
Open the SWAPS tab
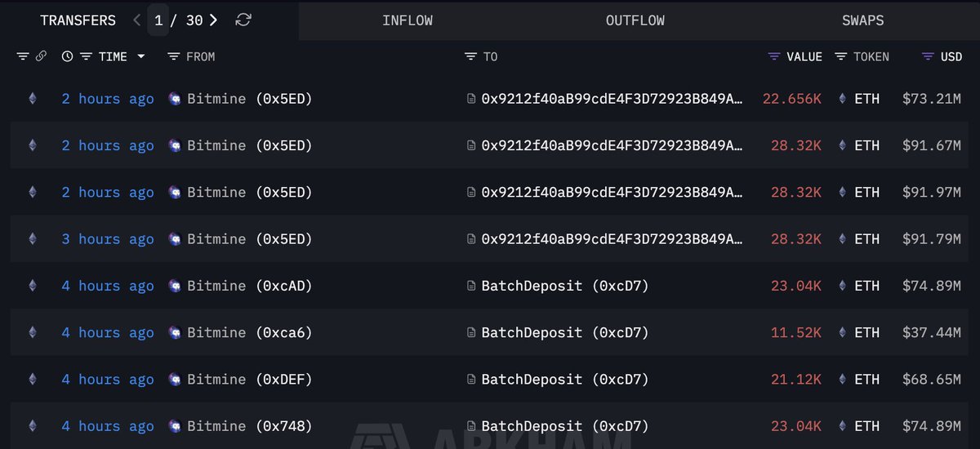click(862, 20)
